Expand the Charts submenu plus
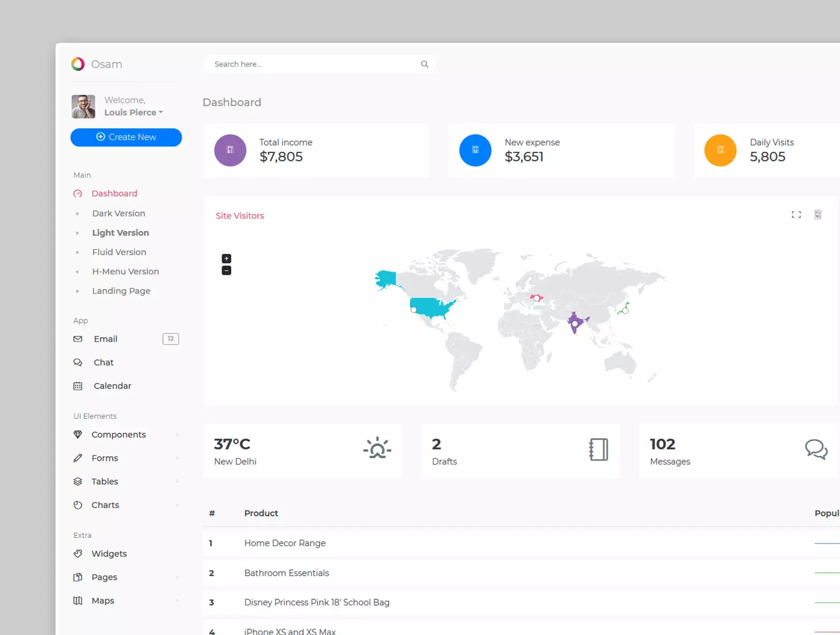This screenshot has height=635, width=840. (177, 505)
